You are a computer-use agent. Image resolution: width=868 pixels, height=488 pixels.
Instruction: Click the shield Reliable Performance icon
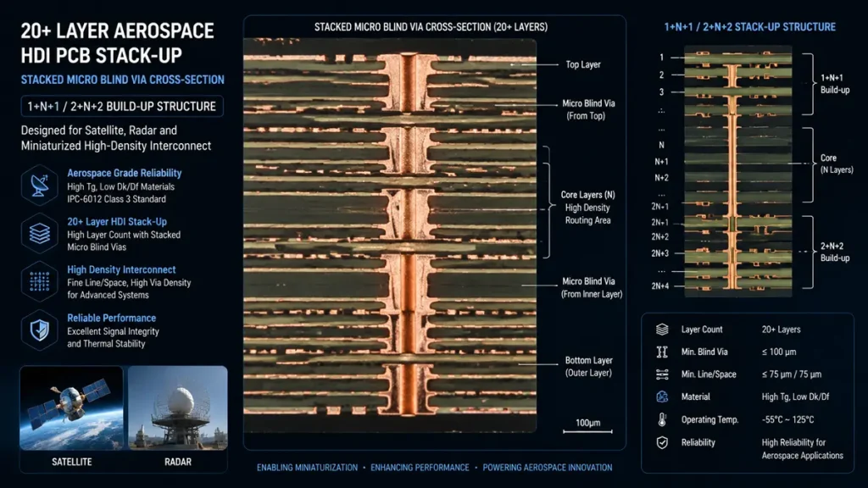(39, 330)
